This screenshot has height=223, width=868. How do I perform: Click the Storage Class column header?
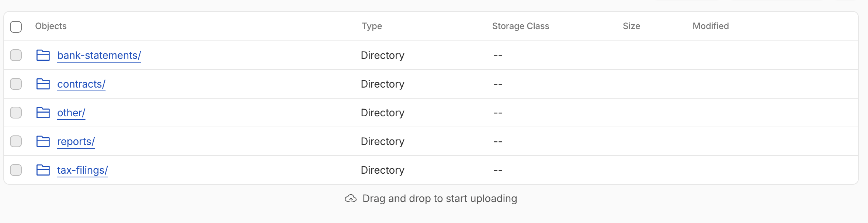tap(520, 26)
